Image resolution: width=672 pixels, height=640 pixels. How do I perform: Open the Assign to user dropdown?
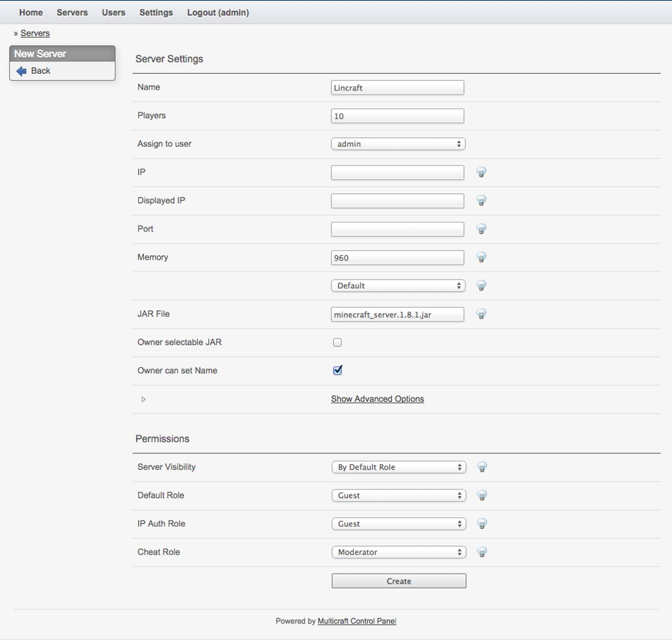click(397, 144)
